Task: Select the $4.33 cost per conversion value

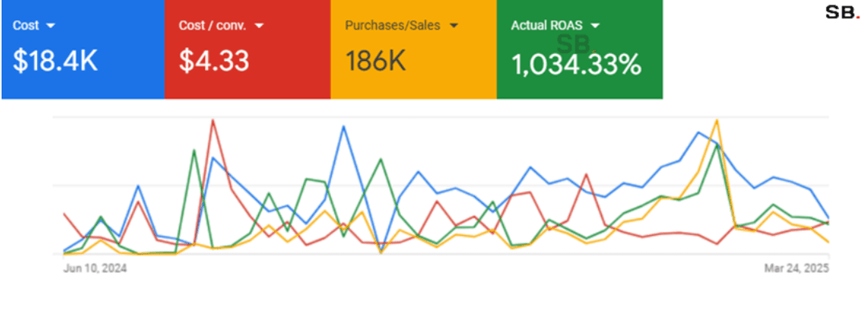Action: (x=214, y=62)
